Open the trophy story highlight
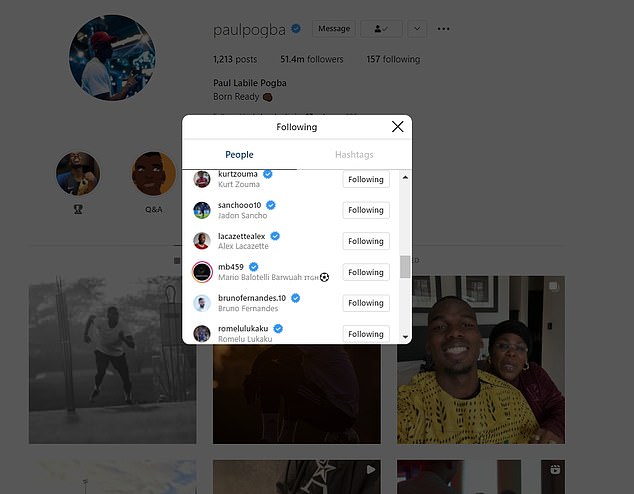Image resolution: width=634 pixels, height=494 pixels. (x=78, y=174)
